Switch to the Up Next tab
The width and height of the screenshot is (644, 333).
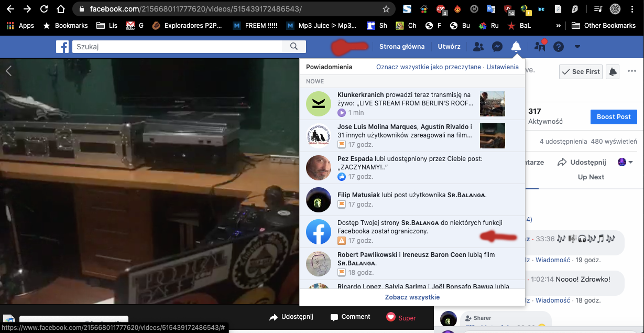click(591, 177)
